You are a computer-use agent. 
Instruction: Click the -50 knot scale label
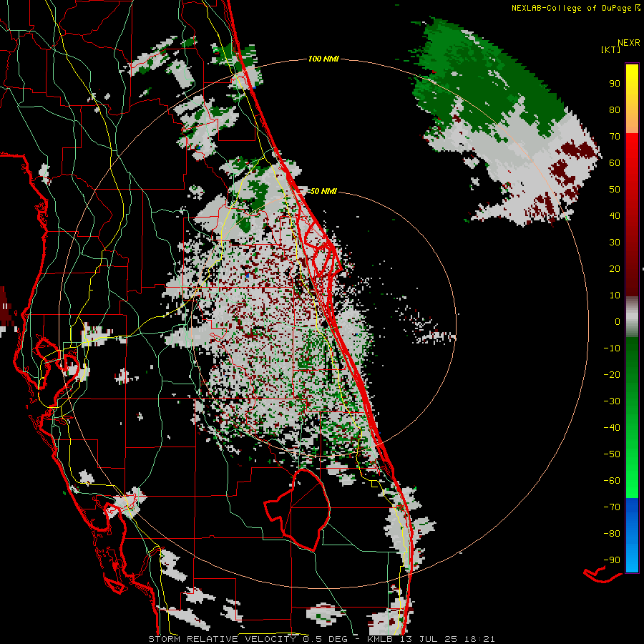click(x=612, y=454)
